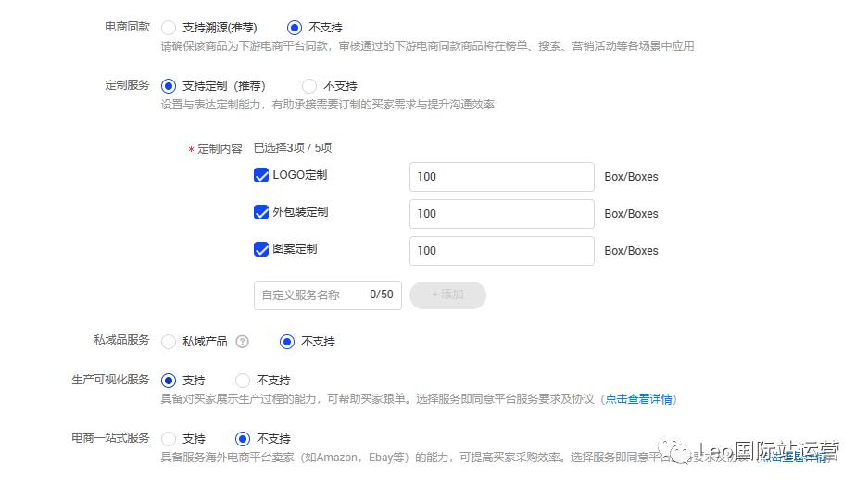This screenshot has width=868, height=489.
Task: Click the Box/Boxes unit beside 外包装定制
Action: 631,214
